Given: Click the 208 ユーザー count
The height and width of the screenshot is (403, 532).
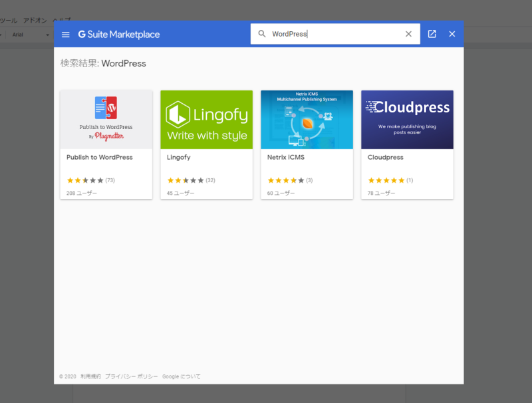Looking at the screenshot, I should pyautogui.click(x=81, y=193).
